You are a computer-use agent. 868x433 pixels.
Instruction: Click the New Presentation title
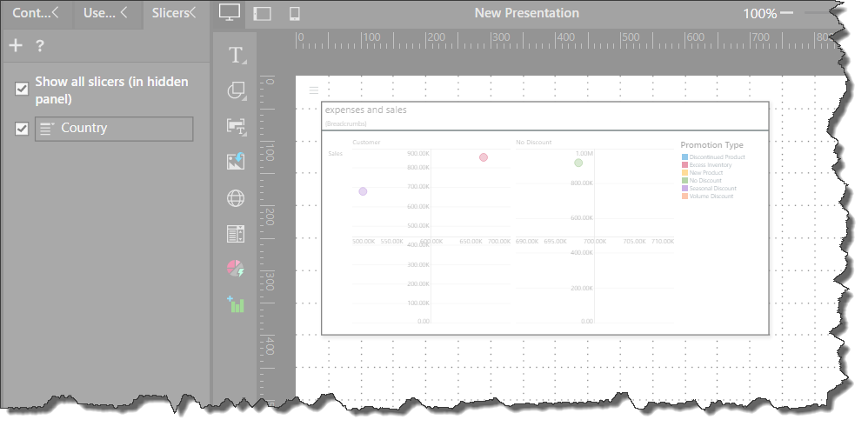pyautogui.click(x=526, y=13)
